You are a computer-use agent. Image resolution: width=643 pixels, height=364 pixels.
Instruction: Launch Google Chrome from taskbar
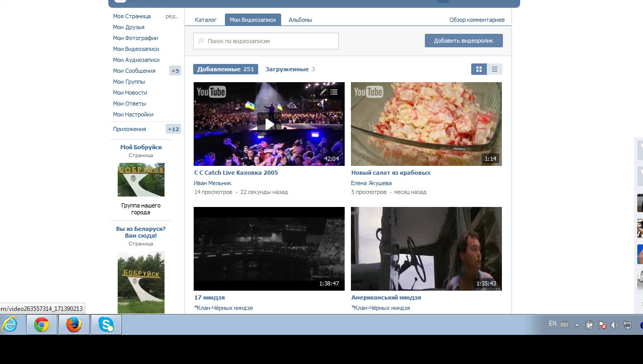[x=42, y=325]
